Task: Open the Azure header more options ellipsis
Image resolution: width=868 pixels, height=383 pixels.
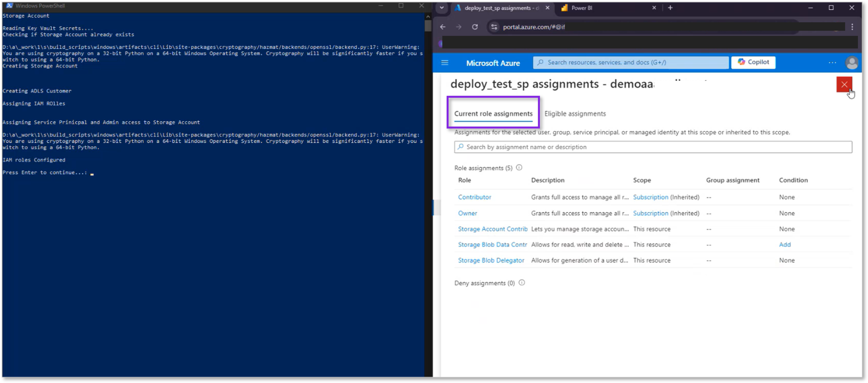Action: click(832, 63)
